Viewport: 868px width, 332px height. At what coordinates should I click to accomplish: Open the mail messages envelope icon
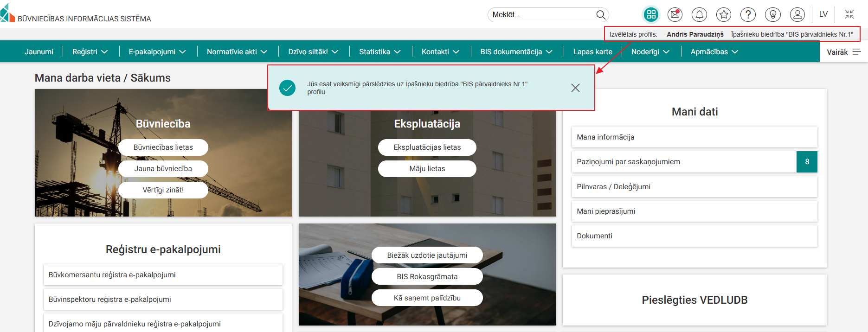pos(675,15)
